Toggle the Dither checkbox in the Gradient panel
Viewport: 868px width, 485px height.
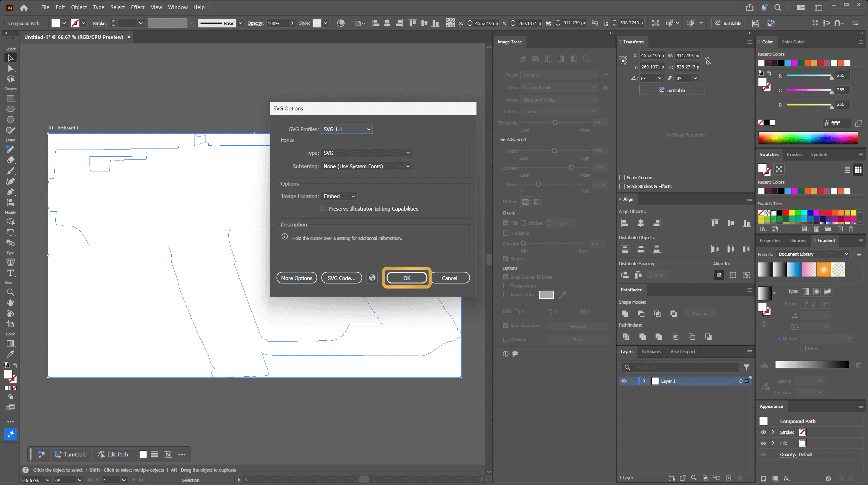803,348
